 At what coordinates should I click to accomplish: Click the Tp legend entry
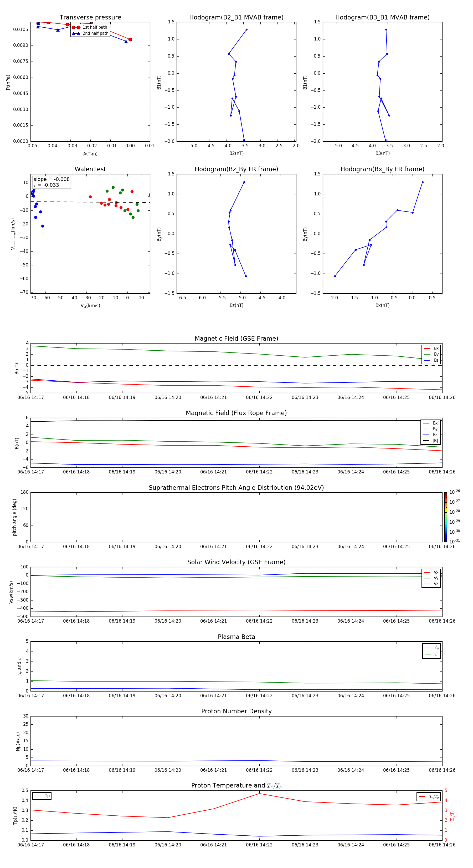point(42,796)
